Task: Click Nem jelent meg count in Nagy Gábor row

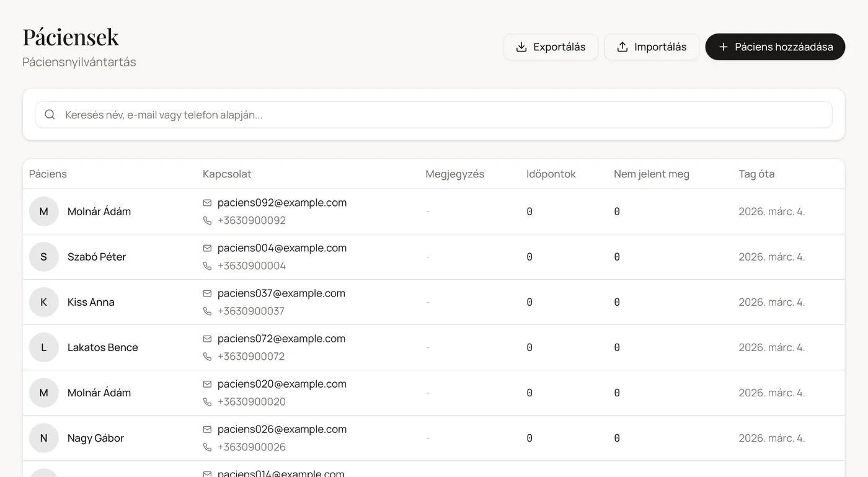Action: click(x=617, y=438)
